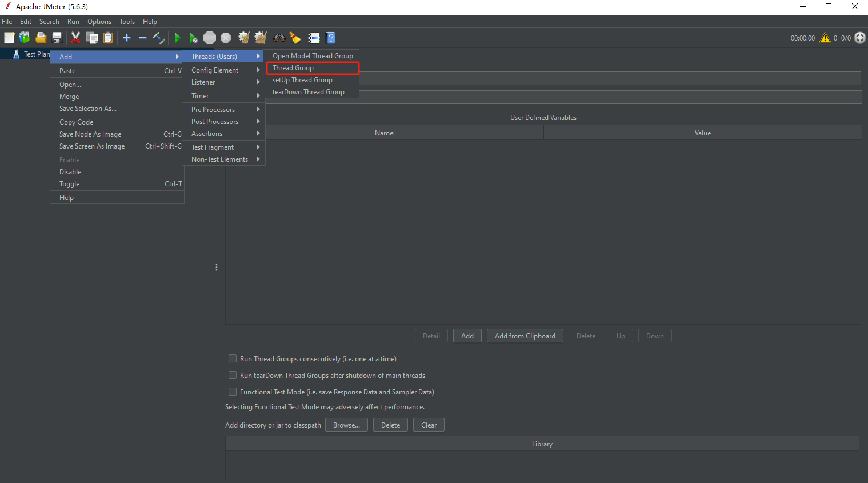Click the Reset Search broom icon

click(x=295, y=38)
